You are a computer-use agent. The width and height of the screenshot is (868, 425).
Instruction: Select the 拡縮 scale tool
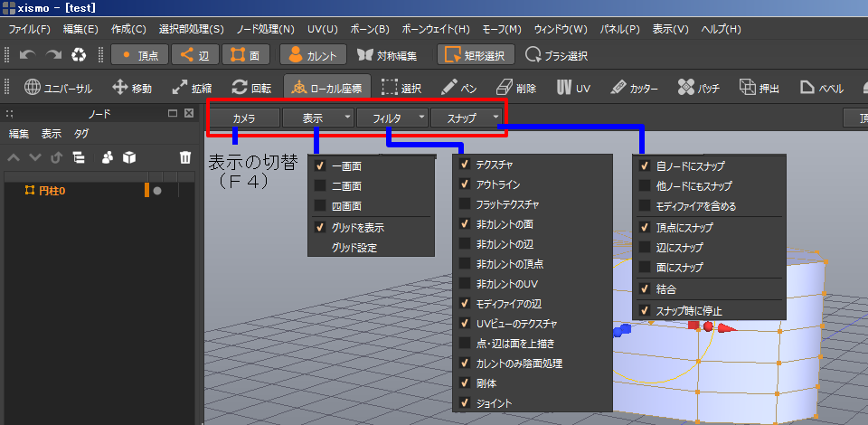point(192,88)
